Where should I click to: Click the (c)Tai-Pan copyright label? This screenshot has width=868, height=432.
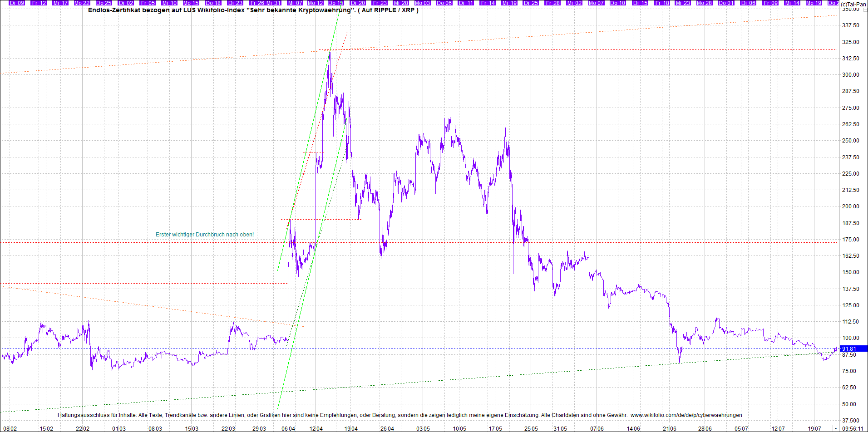click(x=853, y=4)
